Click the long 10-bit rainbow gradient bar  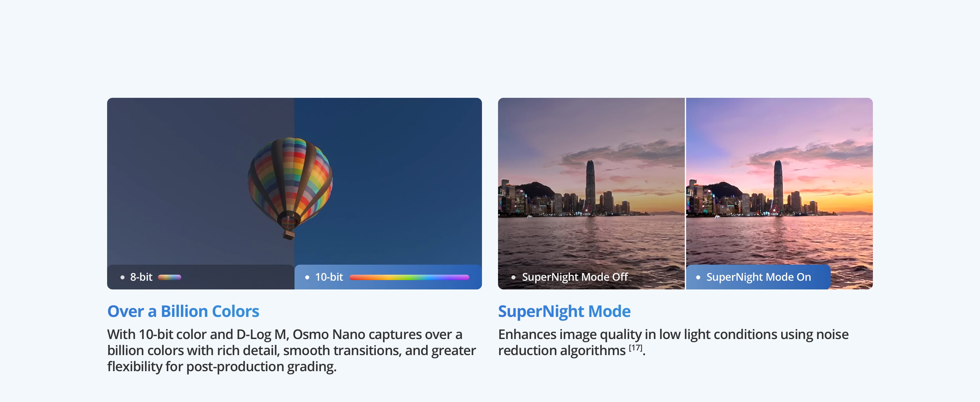tap(409, 277)
